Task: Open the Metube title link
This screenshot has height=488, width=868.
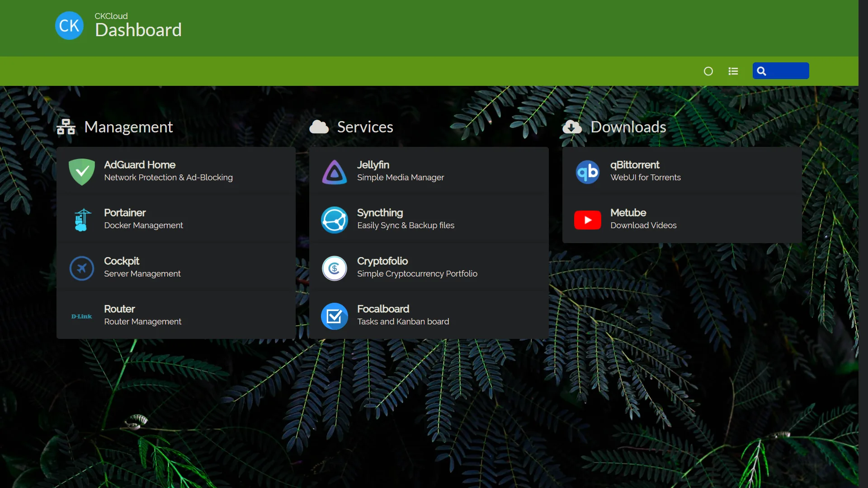Action: (628, 213)
